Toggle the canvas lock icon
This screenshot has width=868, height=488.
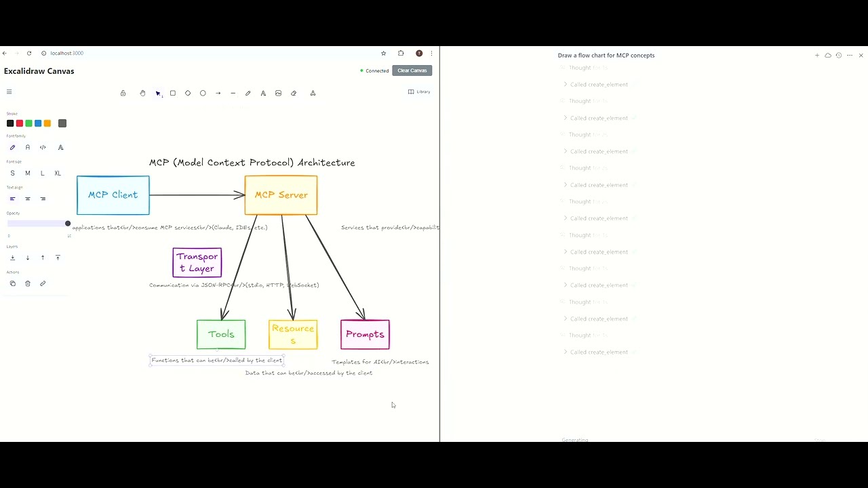(123, 93)
